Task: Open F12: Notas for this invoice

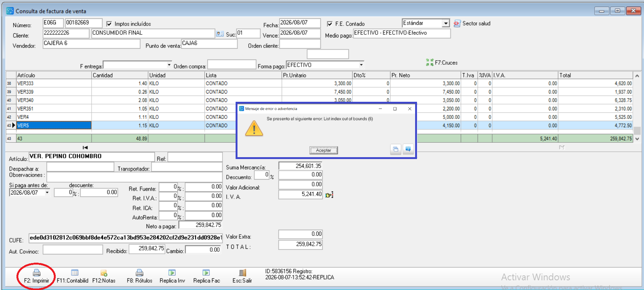Action: (x=104, y=276)
